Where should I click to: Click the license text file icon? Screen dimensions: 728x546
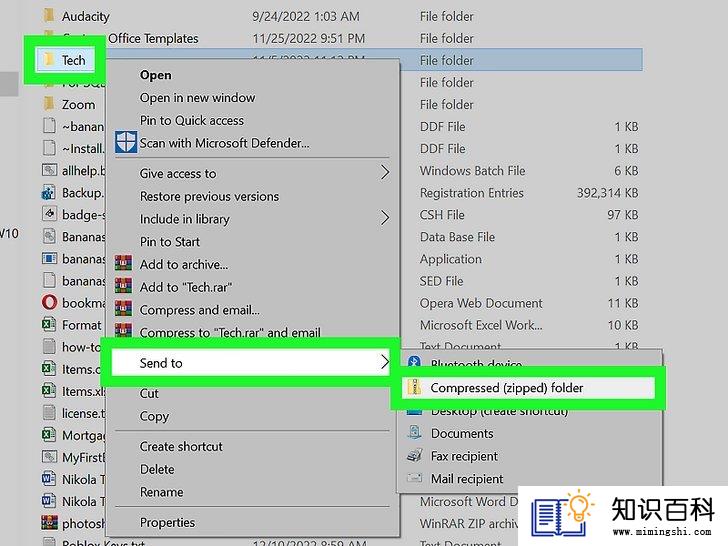click(49, 412)
